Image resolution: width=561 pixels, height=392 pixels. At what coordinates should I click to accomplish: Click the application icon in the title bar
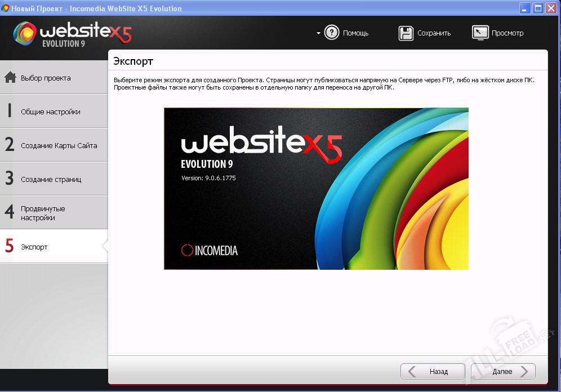pyautogui.click(x=6, y=8)
